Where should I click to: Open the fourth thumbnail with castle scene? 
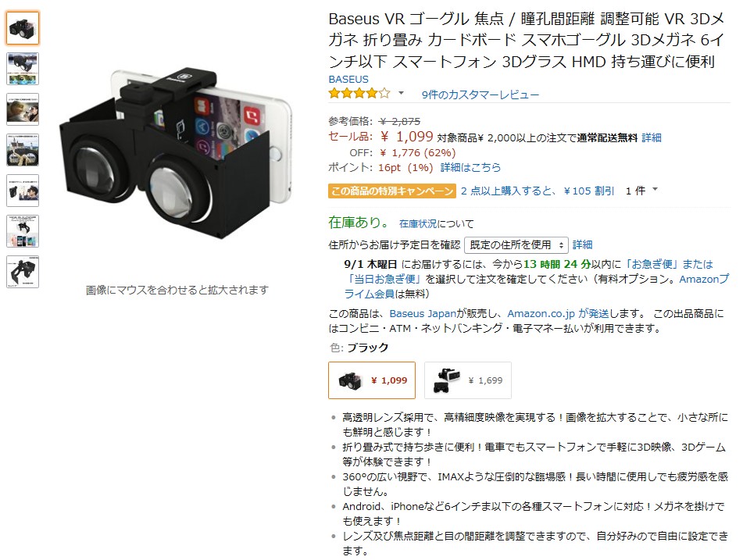23,150
